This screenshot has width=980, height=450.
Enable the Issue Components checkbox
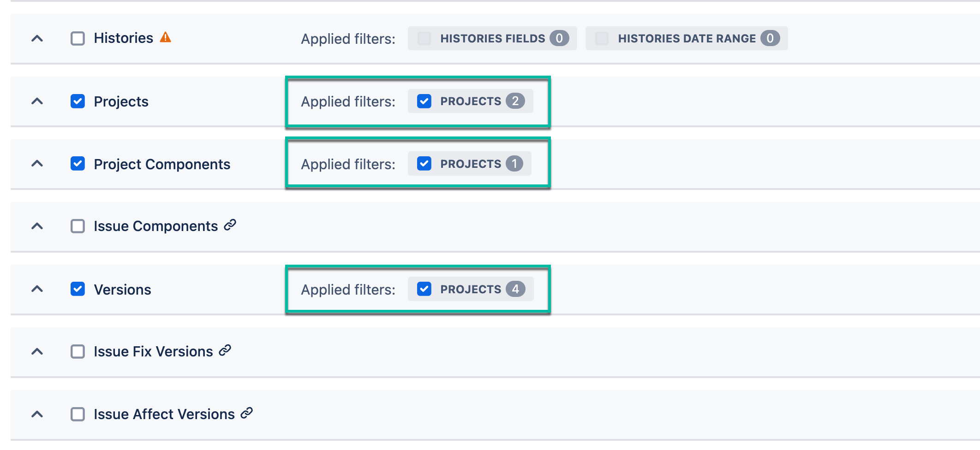(77, 225)
